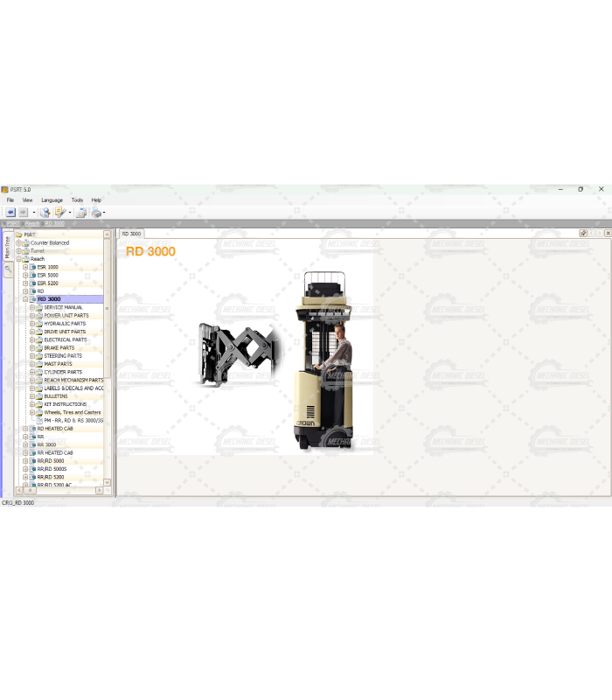612x700 pixels.
Task: Click the Back navigation arrow in toolbar
Action: point(10,213)
